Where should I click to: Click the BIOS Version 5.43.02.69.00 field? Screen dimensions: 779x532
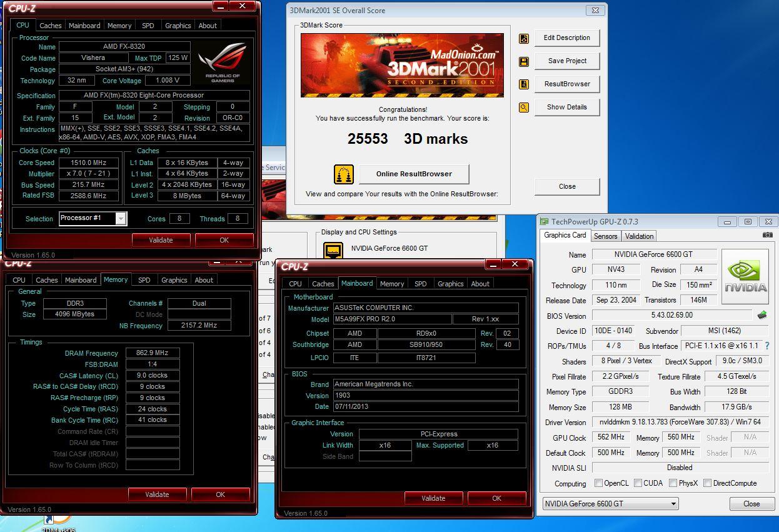coord(672,316)
